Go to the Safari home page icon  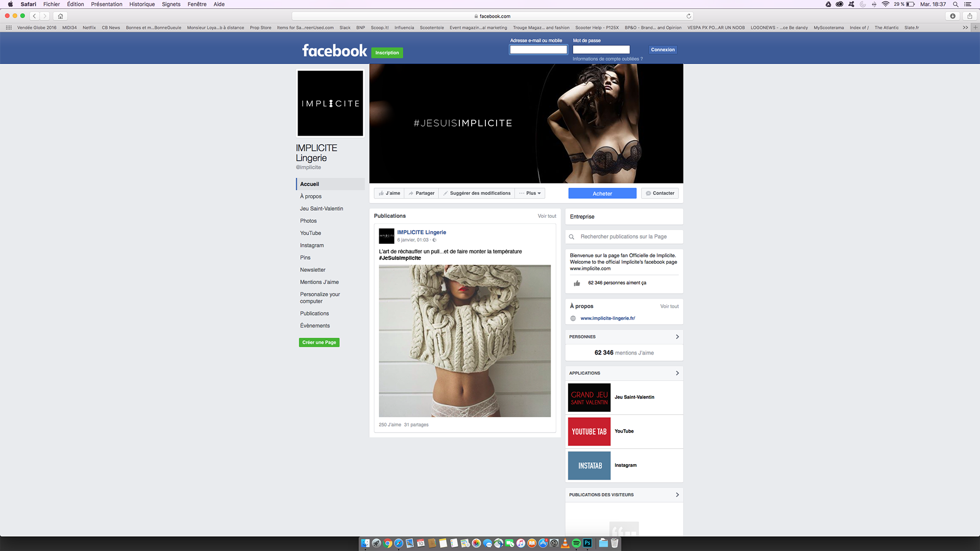coord(60,16)
